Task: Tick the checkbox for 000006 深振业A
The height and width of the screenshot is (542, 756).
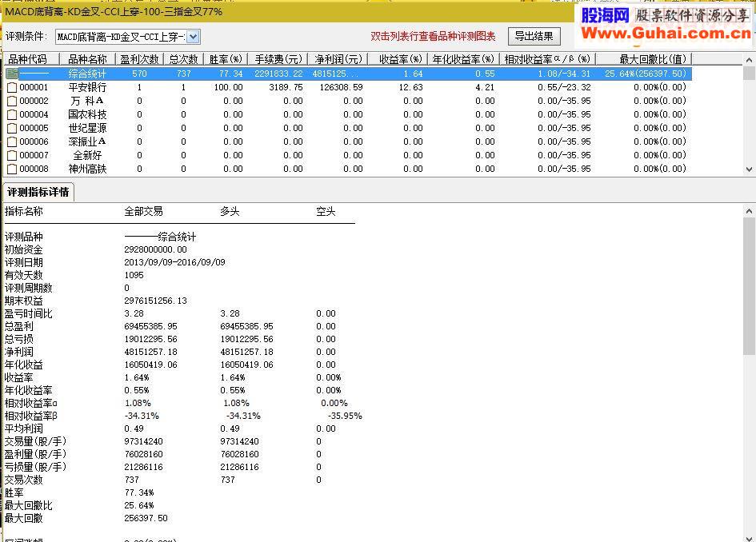Action: [12, 141]
